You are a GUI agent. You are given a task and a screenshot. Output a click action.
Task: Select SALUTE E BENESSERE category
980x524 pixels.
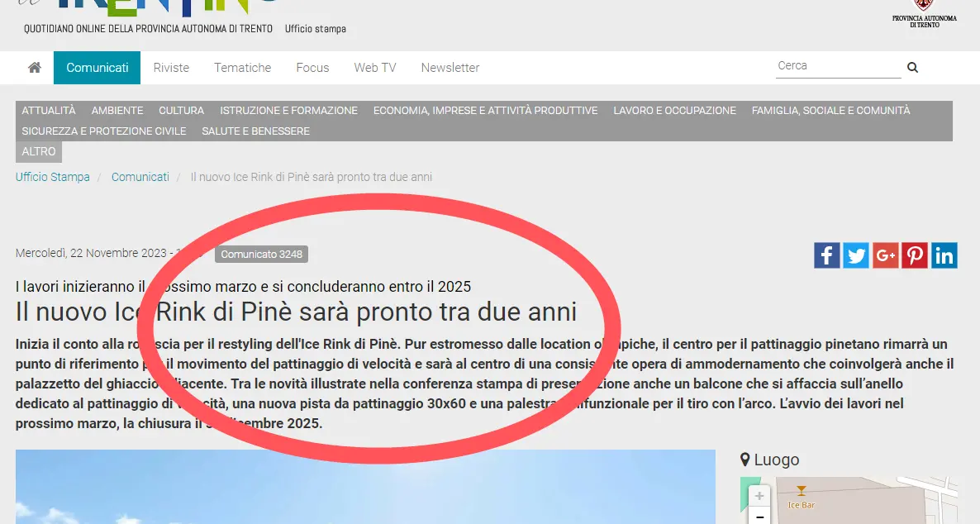click(x=255, y=131)
